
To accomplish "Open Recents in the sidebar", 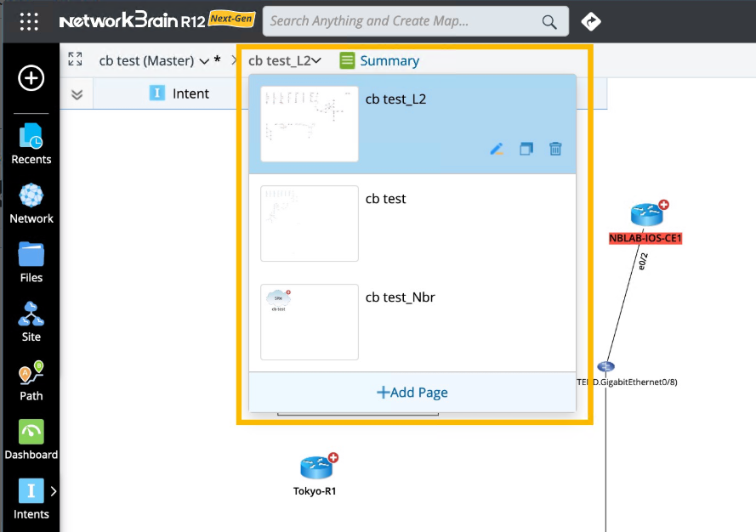I will click(x=31, y=144).
